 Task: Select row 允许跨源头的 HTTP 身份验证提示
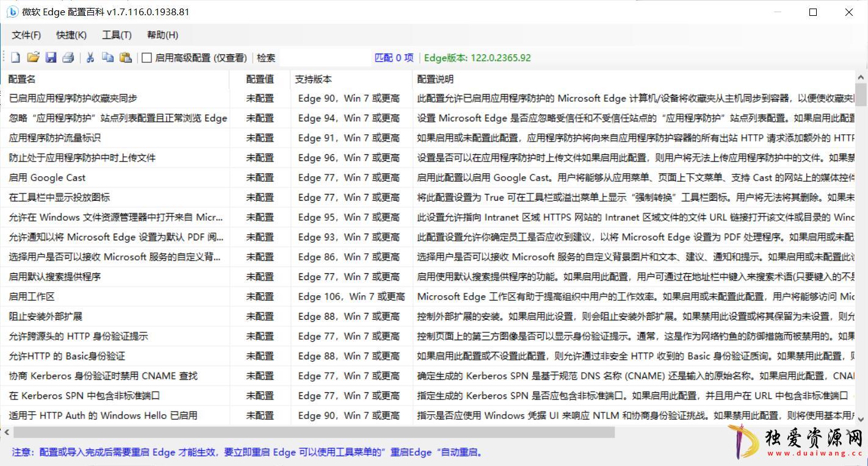429,336
